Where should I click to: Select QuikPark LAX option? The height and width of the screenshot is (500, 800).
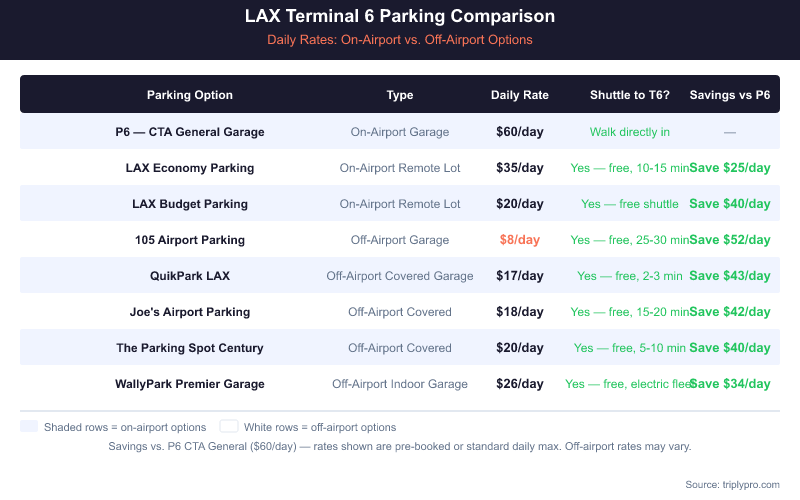[190, 275]
